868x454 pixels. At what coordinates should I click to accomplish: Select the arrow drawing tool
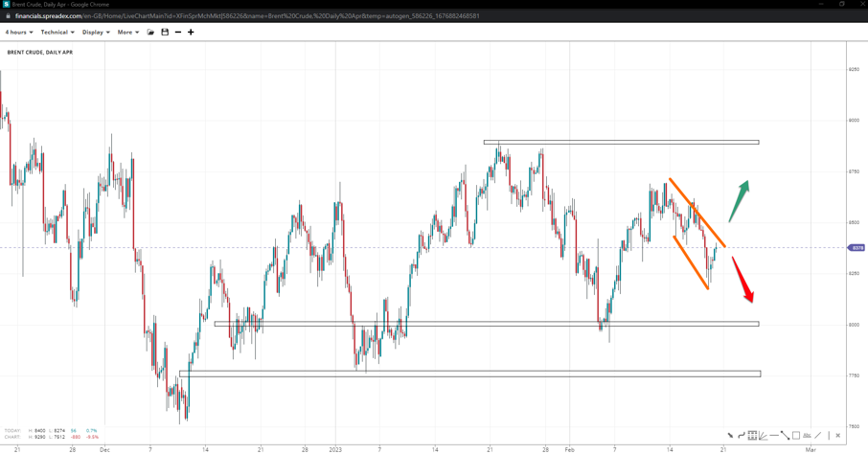[x=730, y=436]
